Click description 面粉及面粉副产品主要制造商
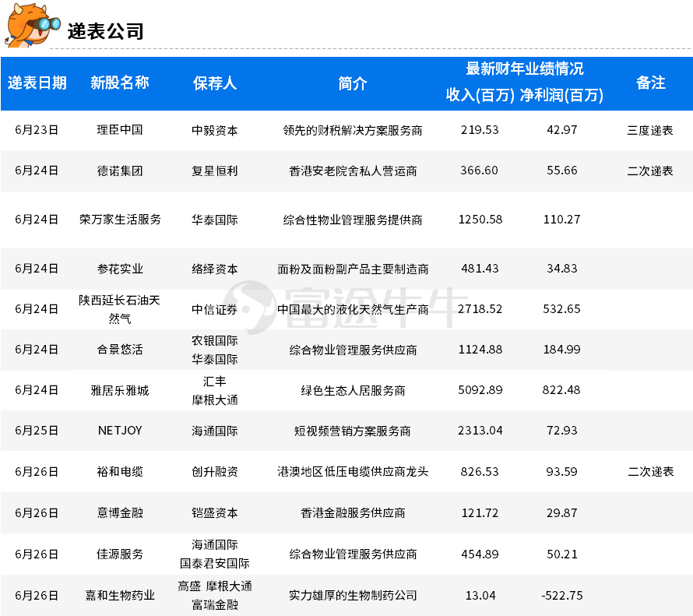Screen dimensions: 693x616 pyautogui.click(x=353, y=269)
